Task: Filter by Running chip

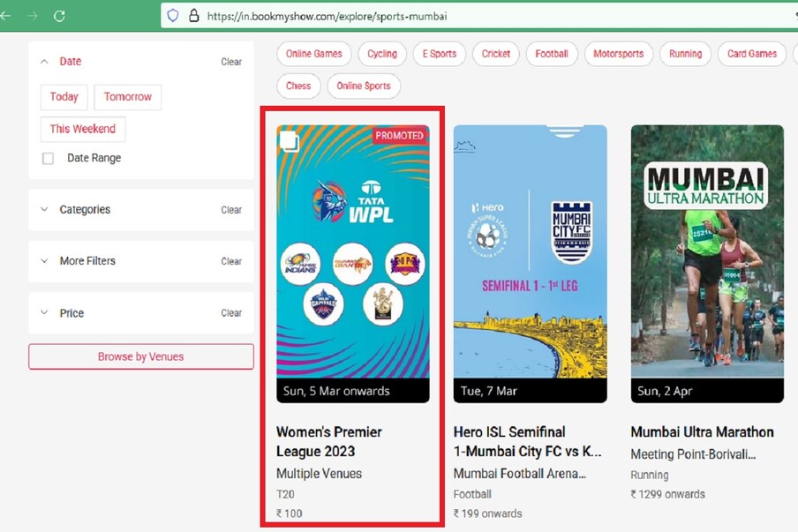Action: click(686, 54)
